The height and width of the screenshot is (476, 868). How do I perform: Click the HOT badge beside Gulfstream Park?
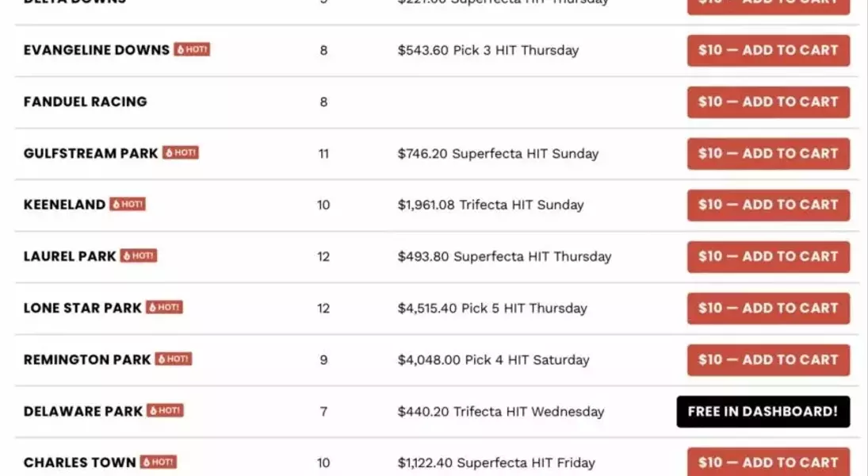[181, 152]
